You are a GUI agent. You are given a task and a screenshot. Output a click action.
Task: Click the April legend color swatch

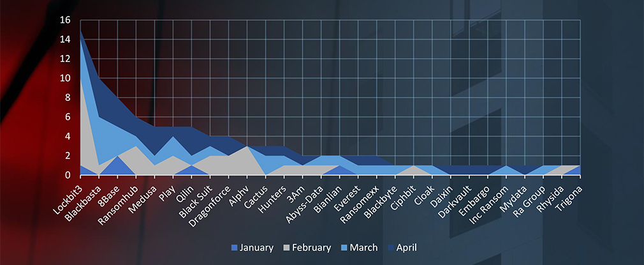point(391,248)
